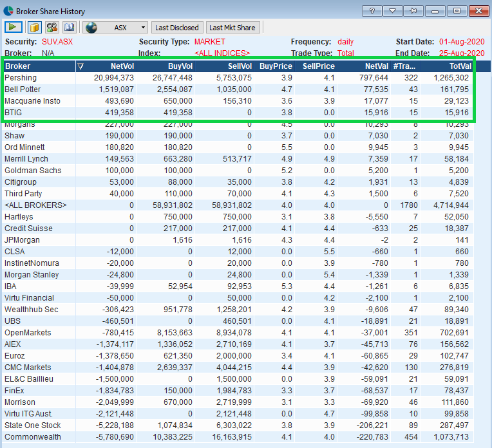Select the Morgan Stanley row
This screenshot has width=492, height=448.
238,275
